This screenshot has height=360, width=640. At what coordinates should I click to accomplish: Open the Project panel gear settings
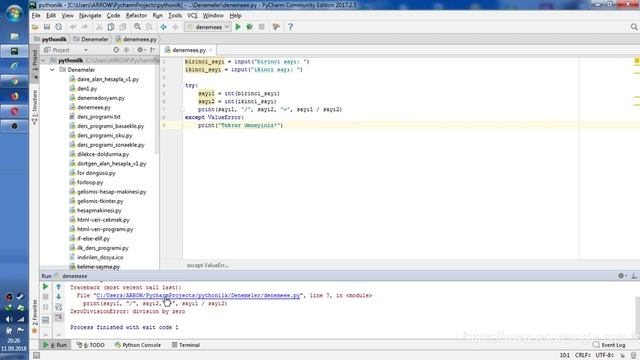(140, 50)
